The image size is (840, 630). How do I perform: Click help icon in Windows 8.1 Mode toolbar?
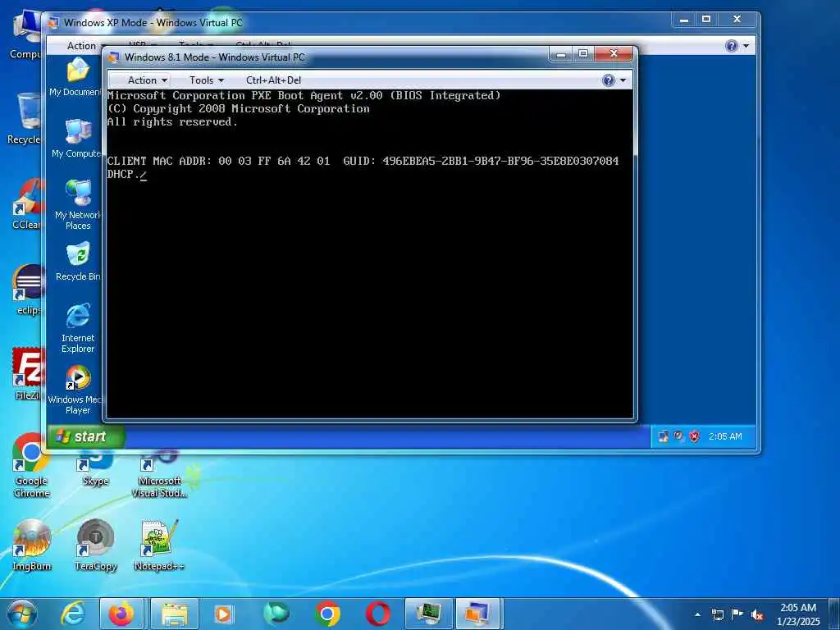point(609,80)
